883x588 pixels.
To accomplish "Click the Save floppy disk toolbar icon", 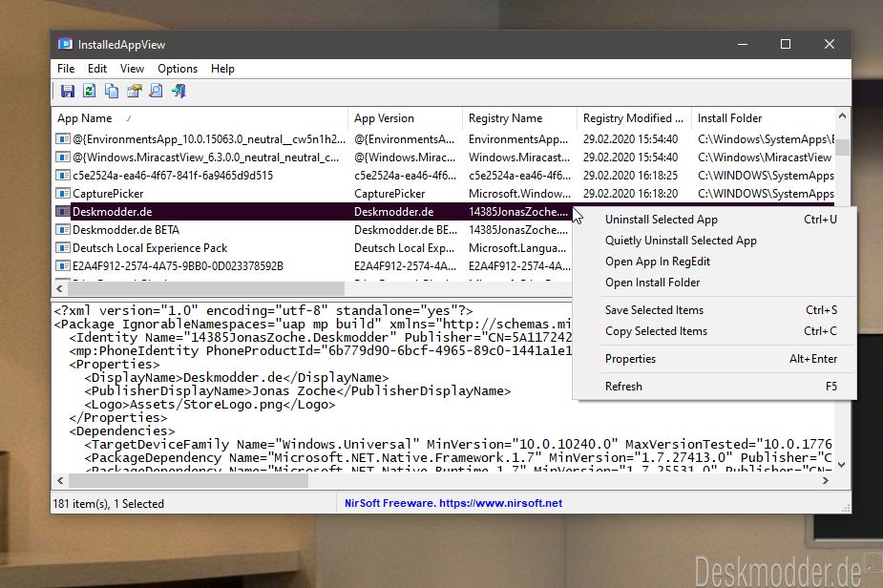I will coord(68,91).
